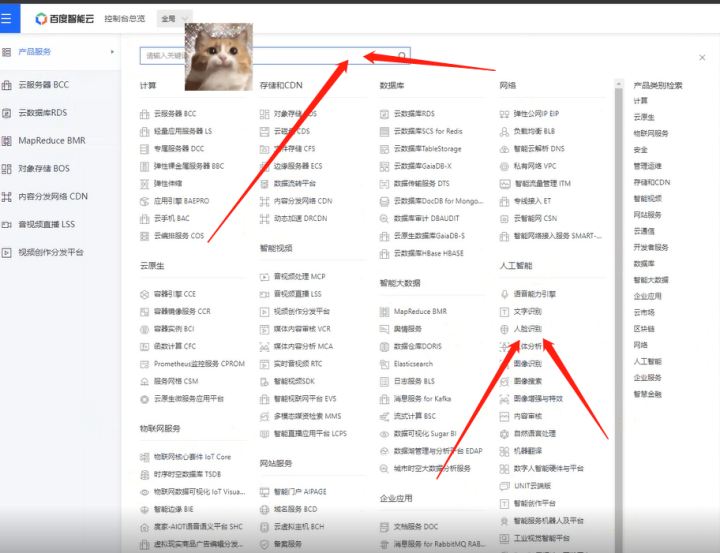This screenshot has height=553, width=720.
Task: Click sidebar 音视频直播 LSS icon
Action: pos(6,225)
